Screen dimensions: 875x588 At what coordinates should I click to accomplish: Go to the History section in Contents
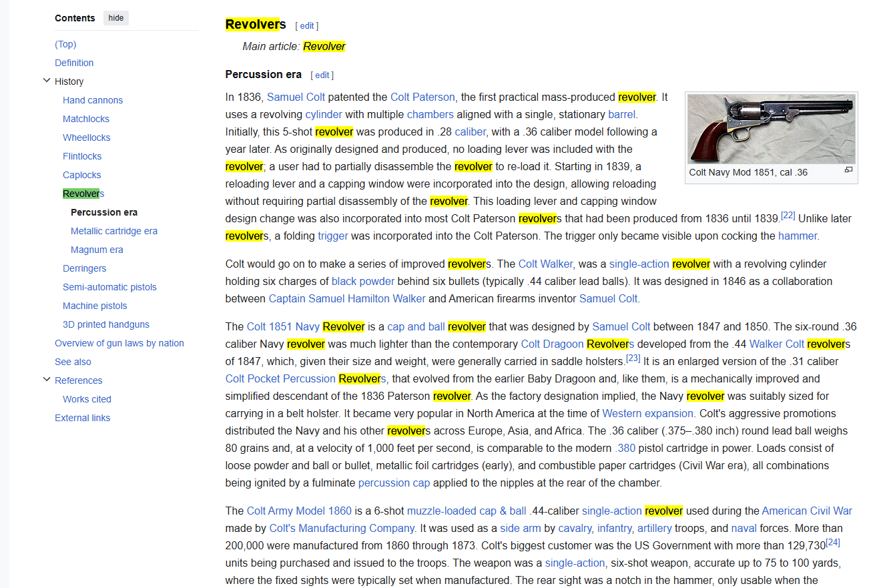(69, 81)
